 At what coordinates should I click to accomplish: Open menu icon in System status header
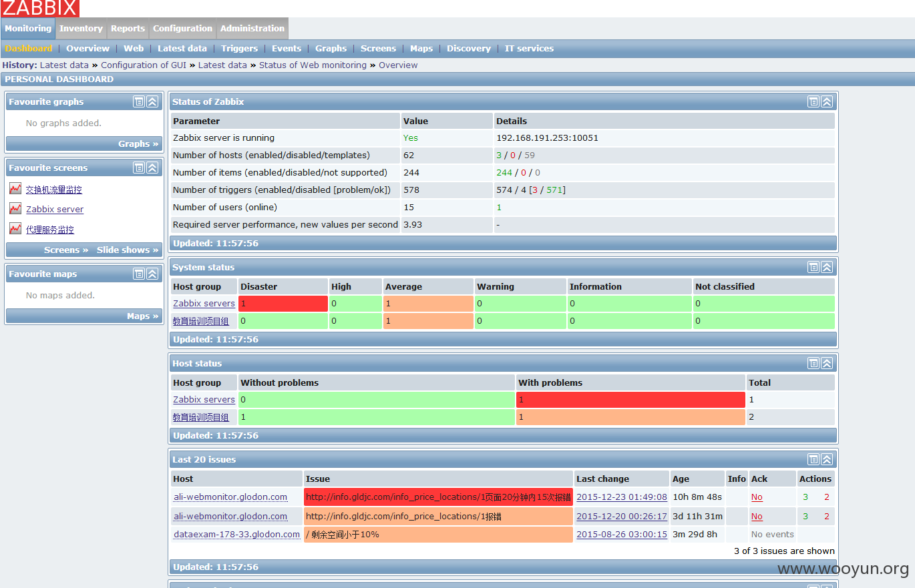point(813,267)
